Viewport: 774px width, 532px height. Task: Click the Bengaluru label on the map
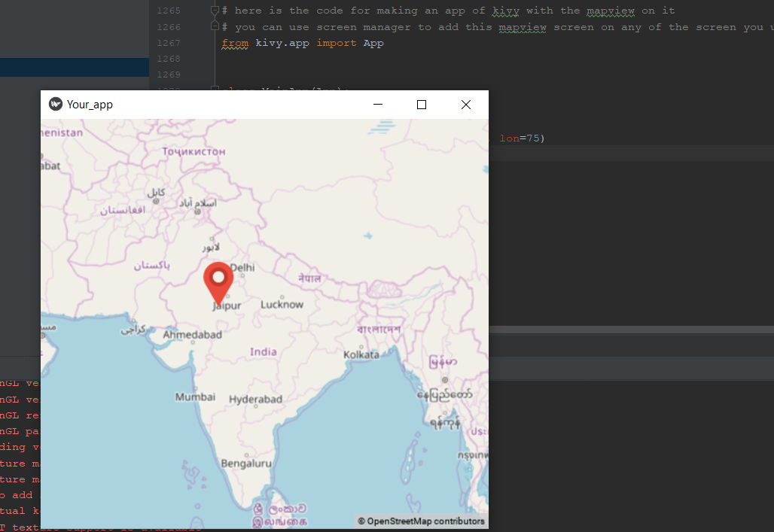tap(246, 464)
